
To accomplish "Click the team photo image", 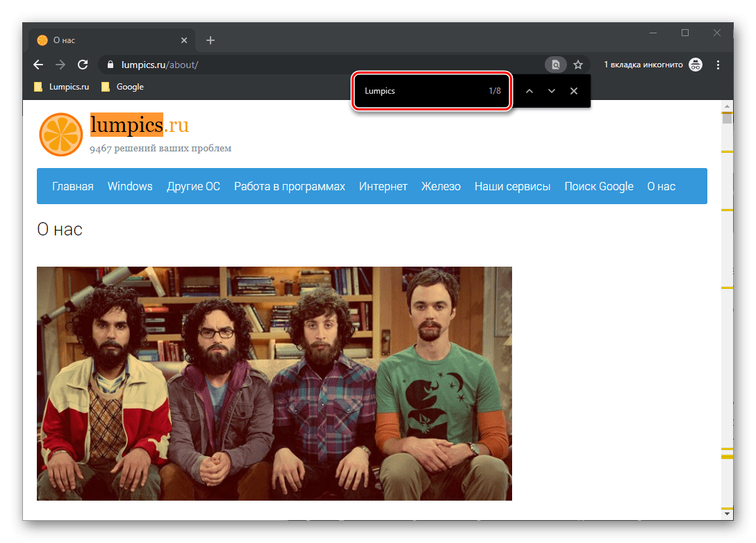I will pyautogui.click(x=274, y=383).
